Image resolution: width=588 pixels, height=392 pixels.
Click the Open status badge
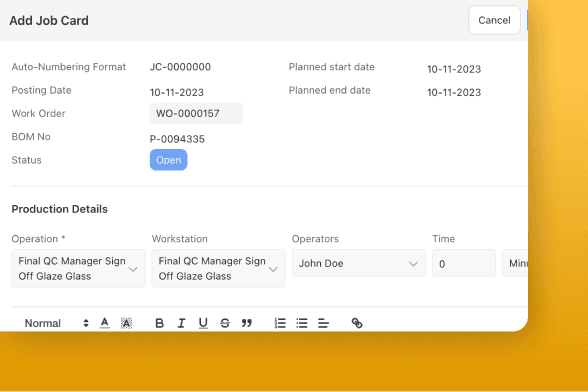(168, 160)
